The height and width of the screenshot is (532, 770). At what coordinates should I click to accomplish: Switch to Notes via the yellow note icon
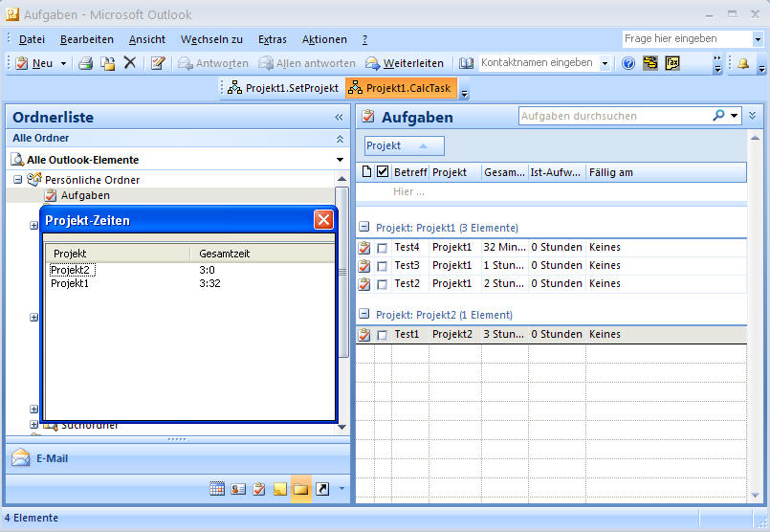tap(280, 489)
